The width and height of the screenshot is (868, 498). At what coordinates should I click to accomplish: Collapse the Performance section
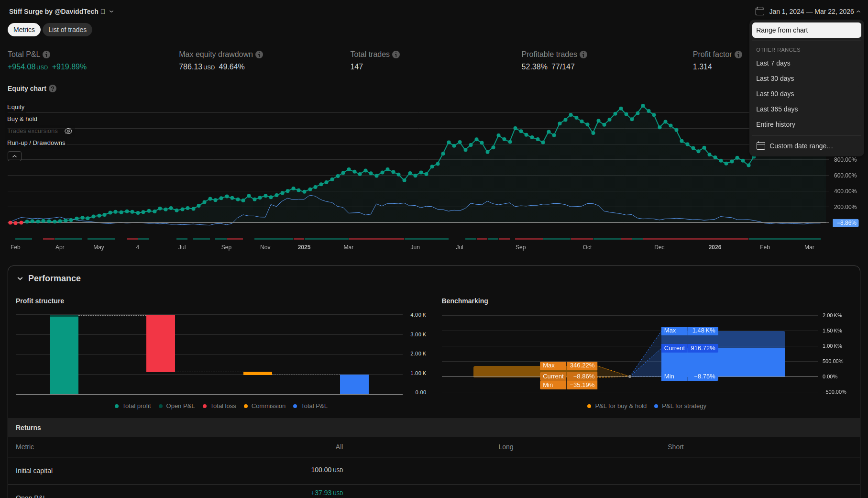(20, 278)
